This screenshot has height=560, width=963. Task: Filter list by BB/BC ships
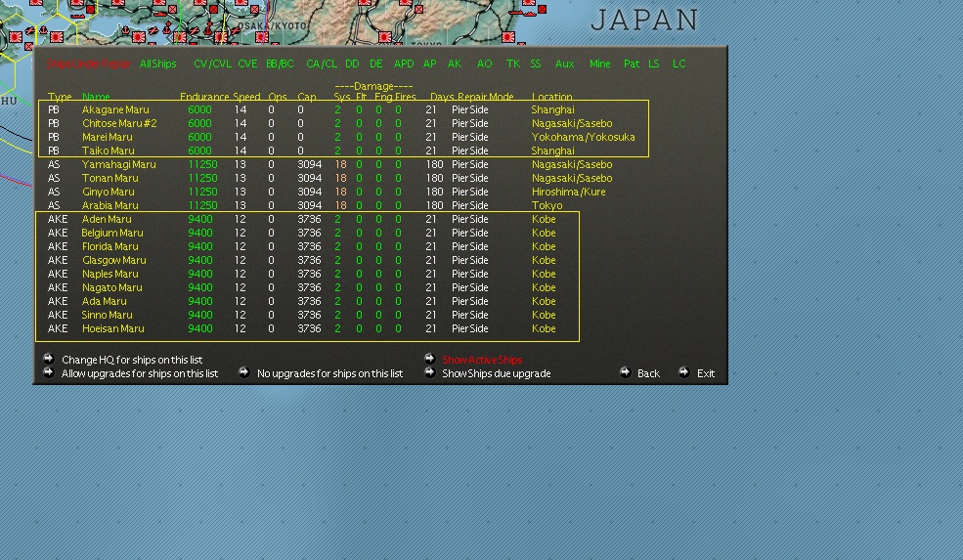(280, 64)
